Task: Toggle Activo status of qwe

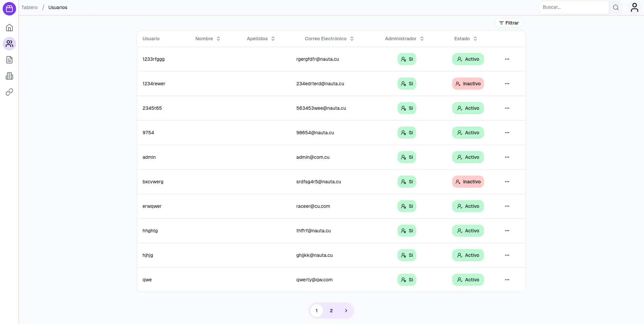Action: (468, 280)
